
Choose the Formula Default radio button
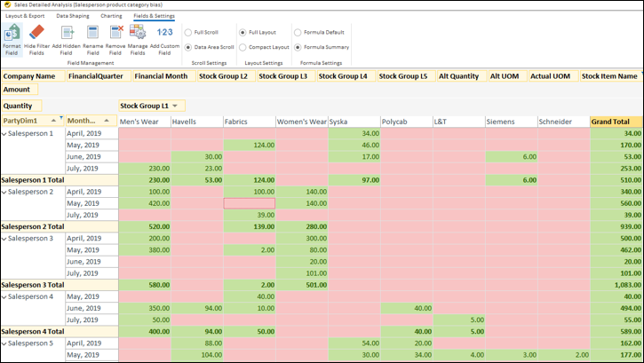[x=297, y=33]
